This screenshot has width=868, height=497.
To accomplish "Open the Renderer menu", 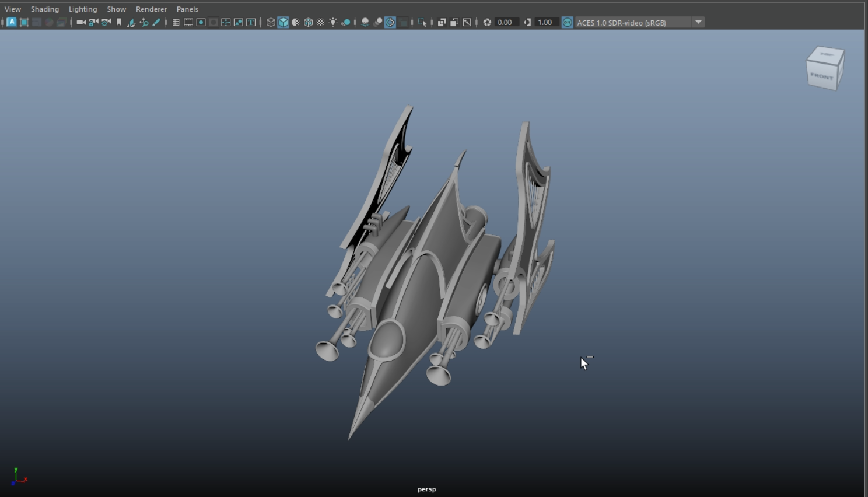I will click(x=151, y=9).
